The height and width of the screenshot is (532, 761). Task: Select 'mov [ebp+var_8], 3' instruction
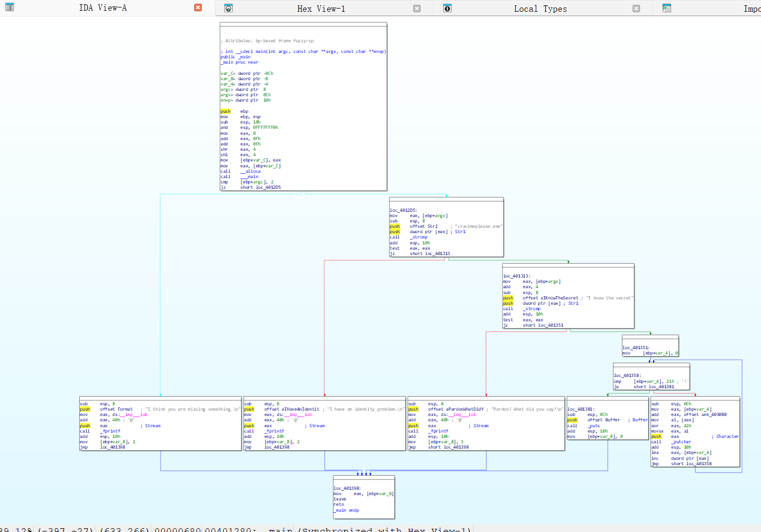(436, 442)
